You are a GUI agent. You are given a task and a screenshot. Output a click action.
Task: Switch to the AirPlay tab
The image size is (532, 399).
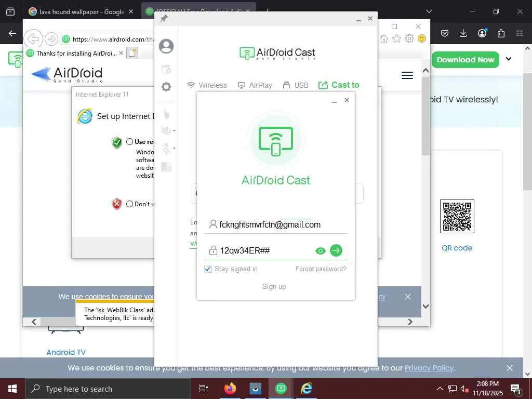[255, 85]
